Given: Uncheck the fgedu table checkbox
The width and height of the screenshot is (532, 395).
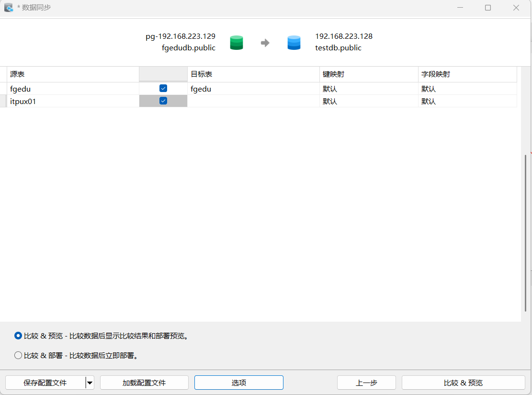Looking at the screenshot, I should [163, 88].
